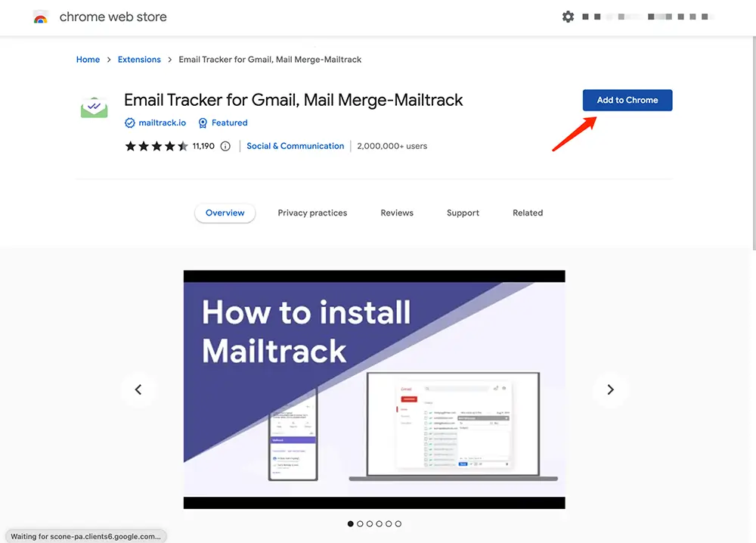The image size is (756, 543).
Task: Switch to Privacy practices tab
Action: pos(312,213)
